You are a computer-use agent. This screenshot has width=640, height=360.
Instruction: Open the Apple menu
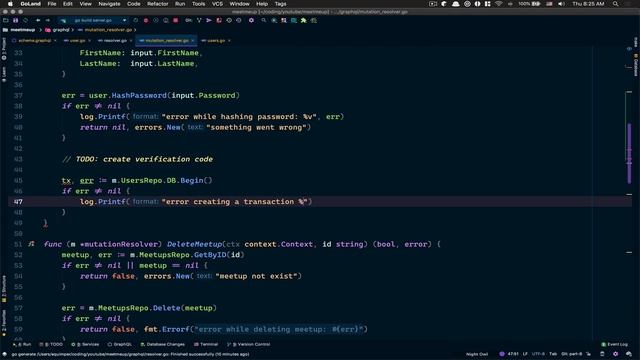pyautogui.click(x=10, y=4)
